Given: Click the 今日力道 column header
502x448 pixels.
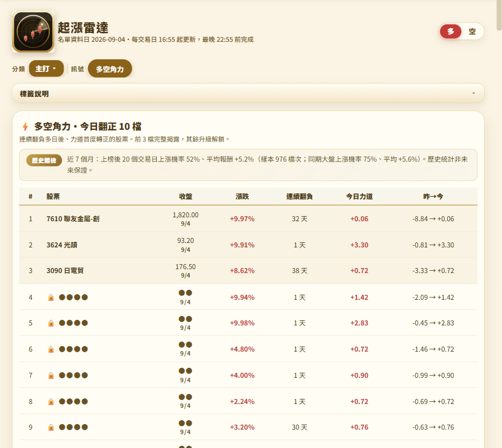Looking at the screenshot, I should 359,196.
